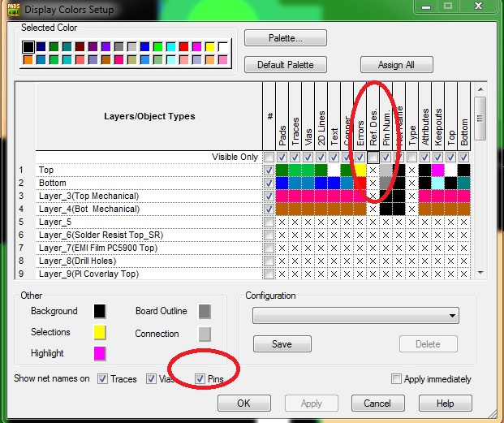Toggle net names on Vias checkbox
The image size is (504, 423).
[151, 378]
